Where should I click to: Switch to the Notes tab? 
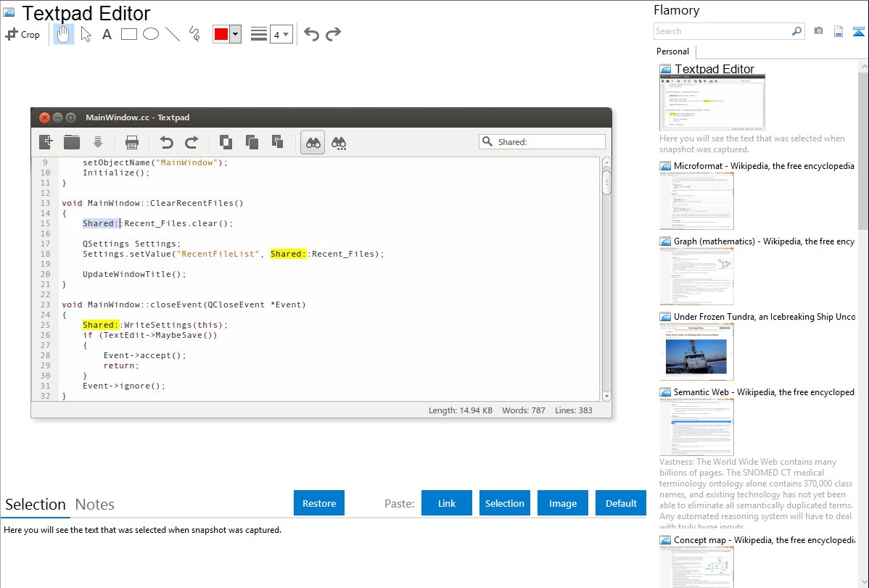click(95, 505)
